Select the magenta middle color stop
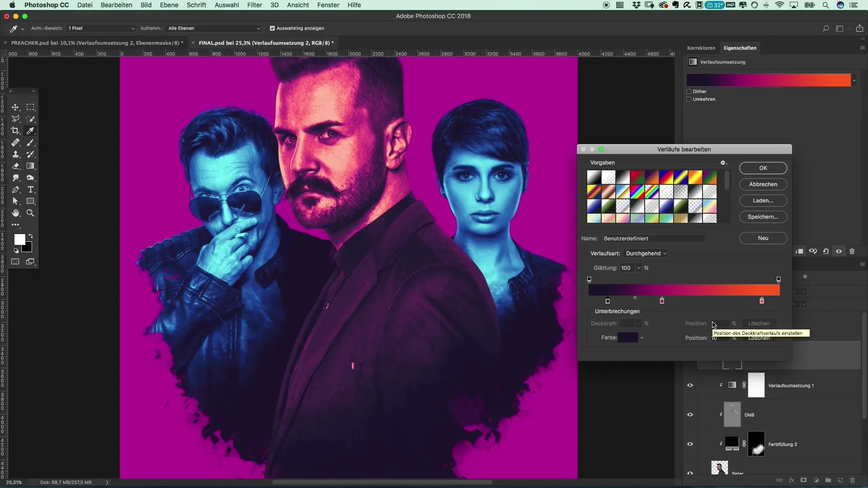The width and height of the screenshot is (868, 488). click(x=662, y=300)
